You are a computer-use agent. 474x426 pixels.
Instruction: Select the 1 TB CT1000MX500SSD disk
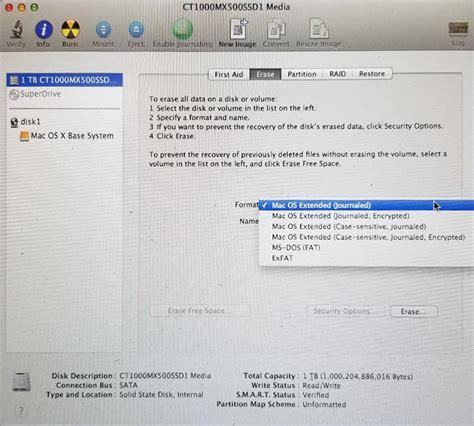click(64, 80)
